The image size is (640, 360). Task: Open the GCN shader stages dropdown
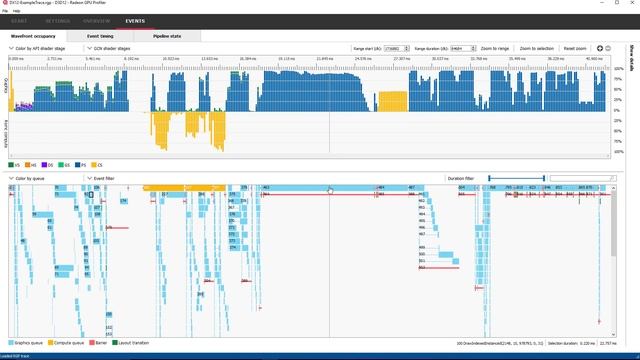109,49
